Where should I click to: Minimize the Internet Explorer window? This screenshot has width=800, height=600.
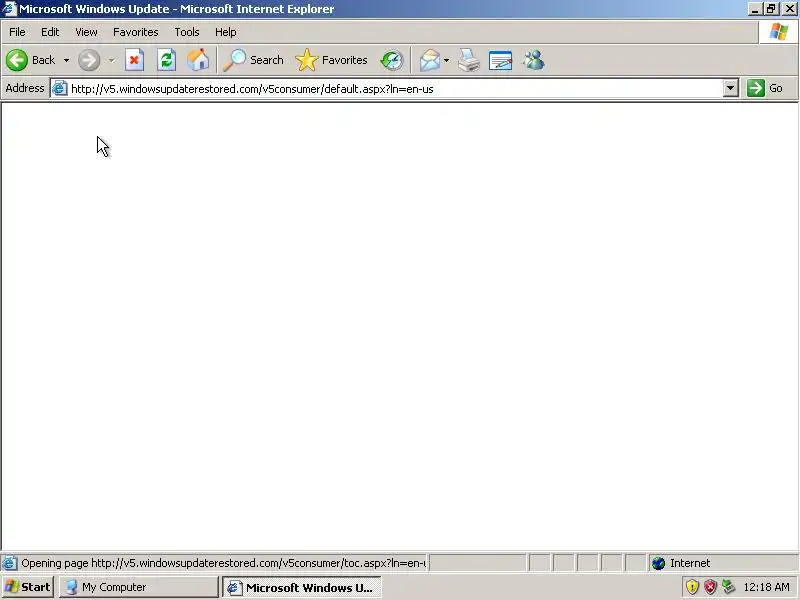pos(755,9)
